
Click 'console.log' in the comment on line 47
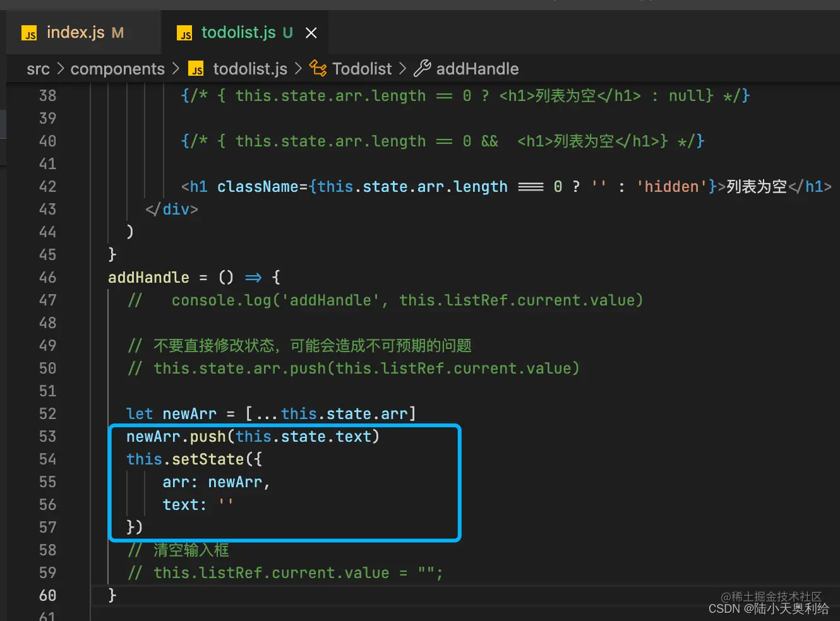(221, 300)
